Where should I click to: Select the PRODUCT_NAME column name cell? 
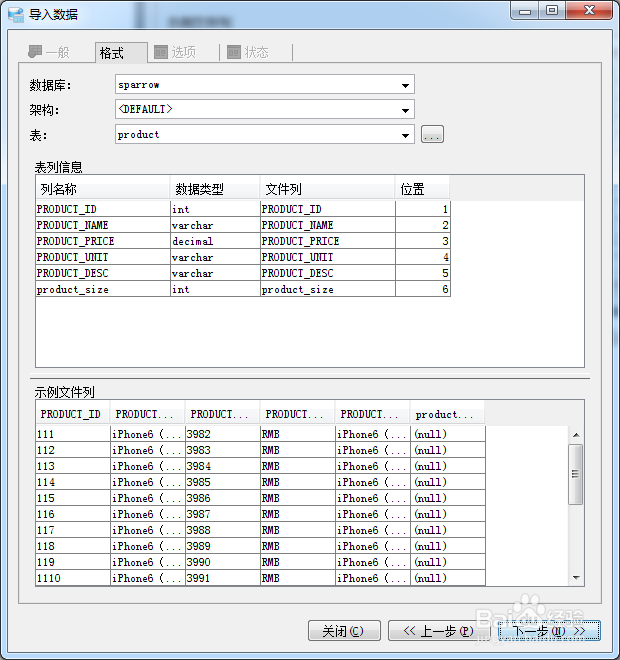click(103, 225)
